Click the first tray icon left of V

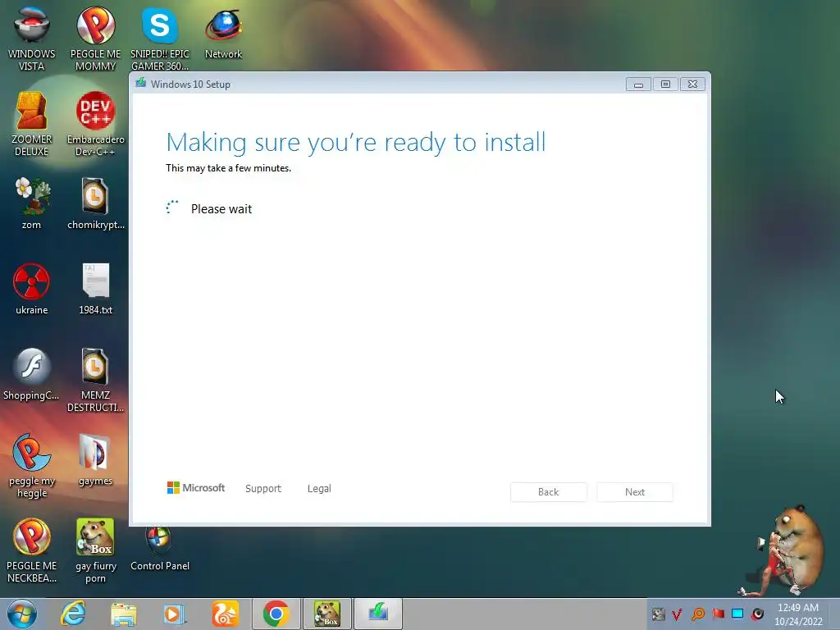(659, 614)
